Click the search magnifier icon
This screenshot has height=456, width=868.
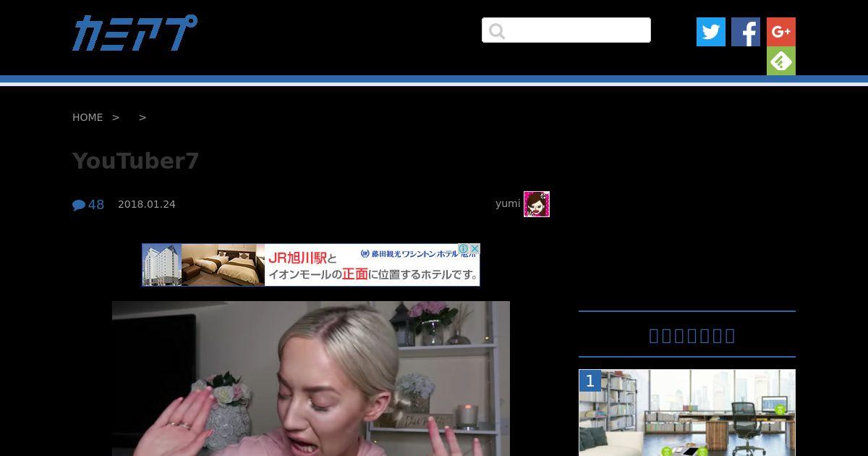(x=496, y=30)
